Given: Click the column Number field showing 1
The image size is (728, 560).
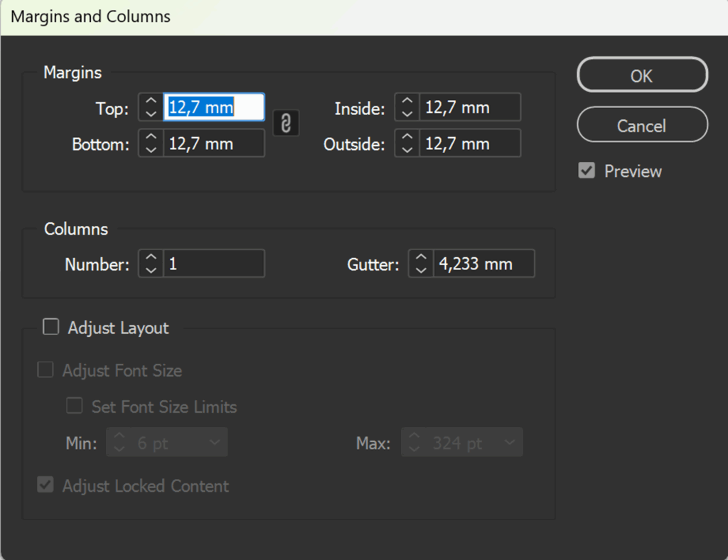Looking at the screenshot, I should (213, 263).
